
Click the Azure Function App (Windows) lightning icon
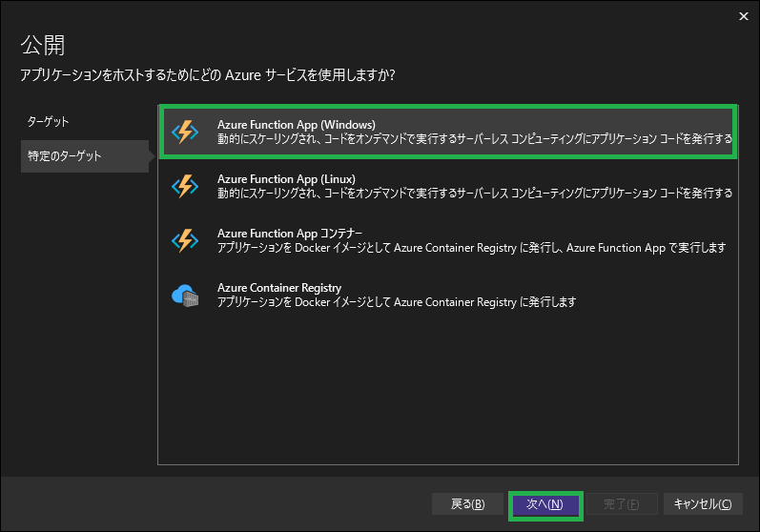(184, 132)
